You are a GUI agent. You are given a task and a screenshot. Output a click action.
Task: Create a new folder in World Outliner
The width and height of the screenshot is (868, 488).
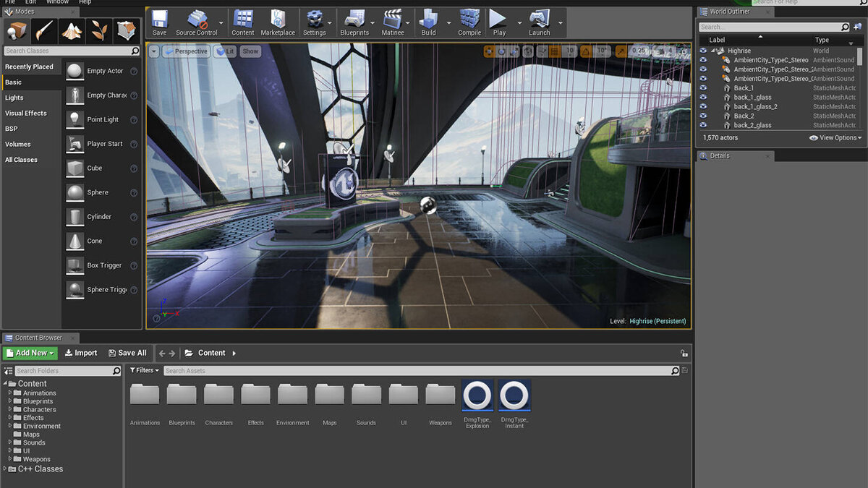pos(858,27)
